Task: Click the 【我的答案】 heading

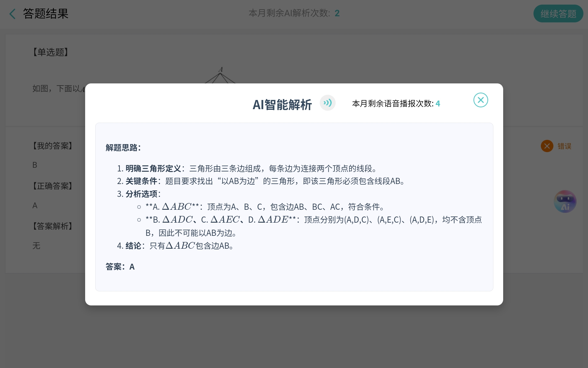Action: (52, 146)
